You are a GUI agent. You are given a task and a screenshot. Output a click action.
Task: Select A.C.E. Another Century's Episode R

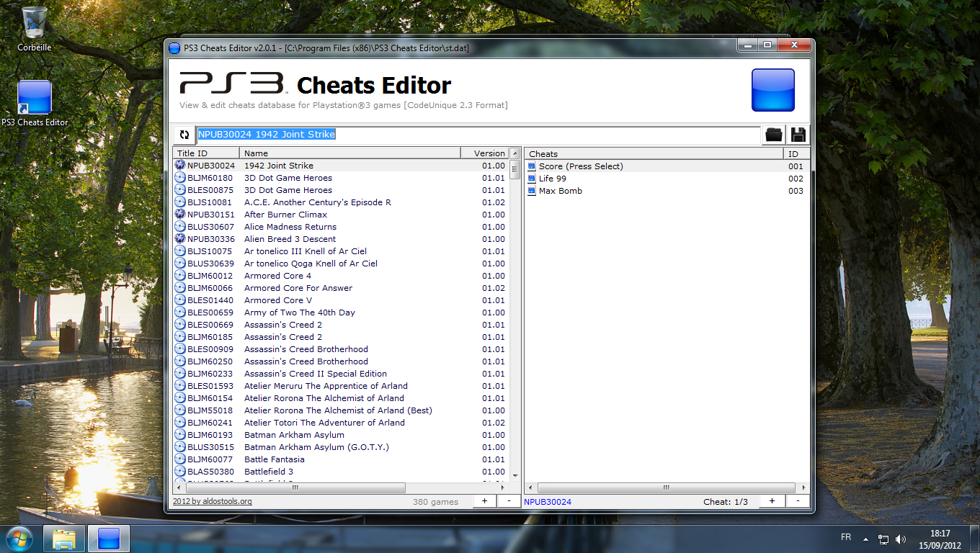(341, 202)
